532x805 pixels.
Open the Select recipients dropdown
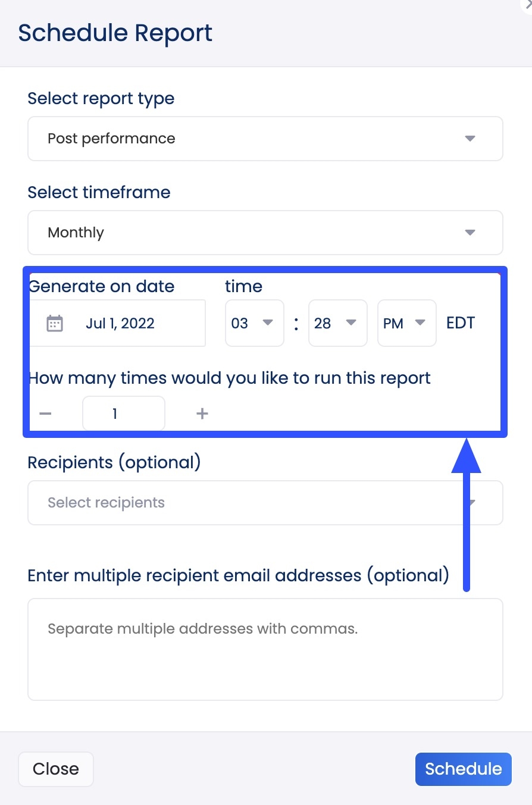pos(265,503)
